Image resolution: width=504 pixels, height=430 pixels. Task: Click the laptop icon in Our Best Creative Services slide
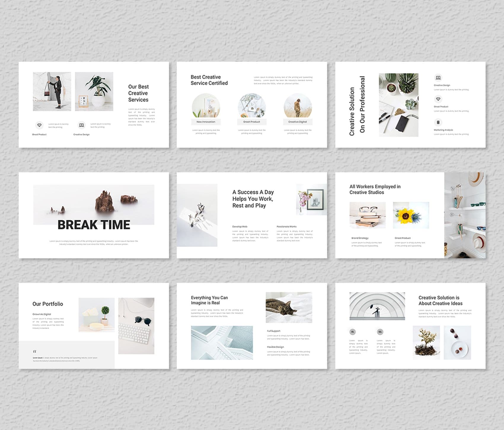(82, 125)
